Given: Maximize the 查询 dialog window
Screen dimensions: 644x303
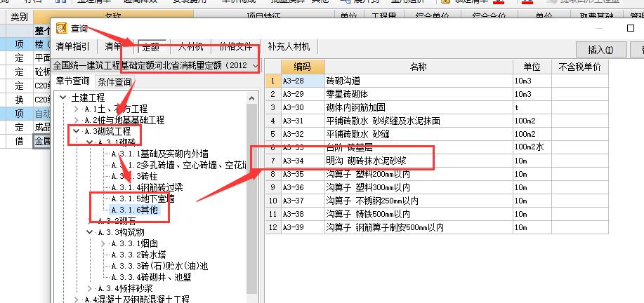Looking at the screenshot, I should (631, 28).
